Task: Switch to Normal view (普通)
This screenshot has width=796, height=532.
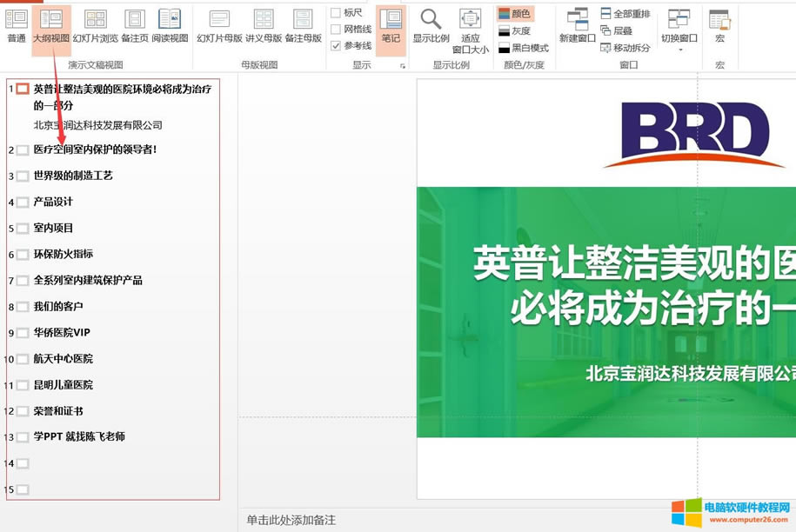Action: point(15,24)
